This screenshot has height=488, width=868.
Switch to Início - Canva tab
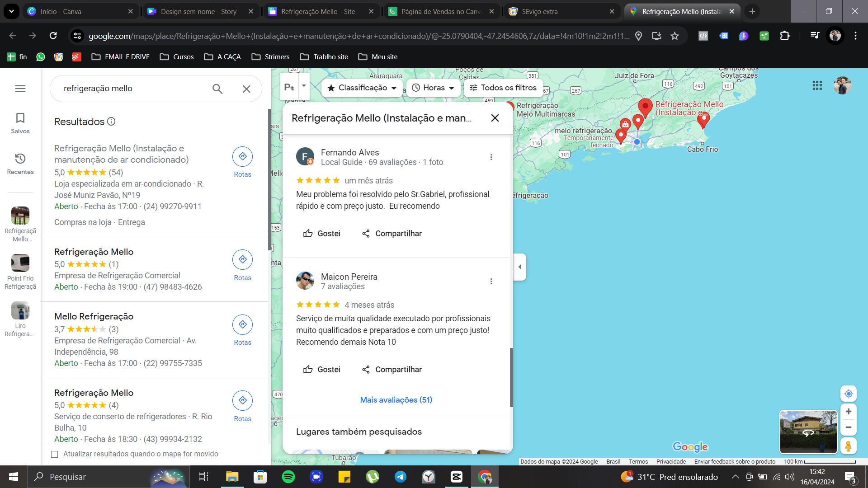point(81,11)
